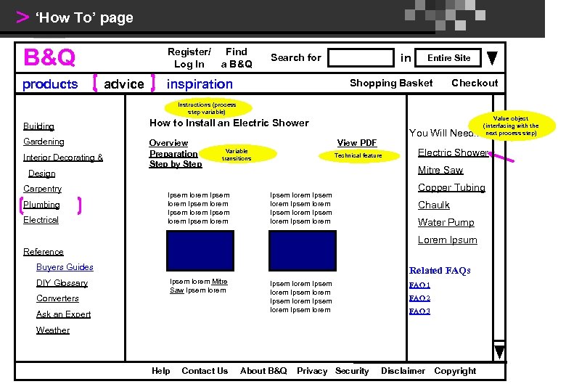Screen dimensions: 566x392
Task: Switch to the products tab
Action: click(x=50, y=84)
